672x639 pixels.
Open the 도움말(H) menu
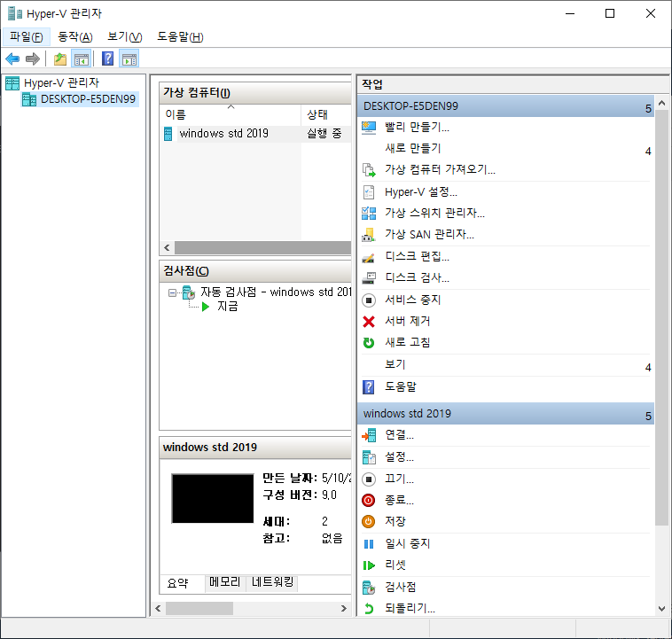pos(180,37)
